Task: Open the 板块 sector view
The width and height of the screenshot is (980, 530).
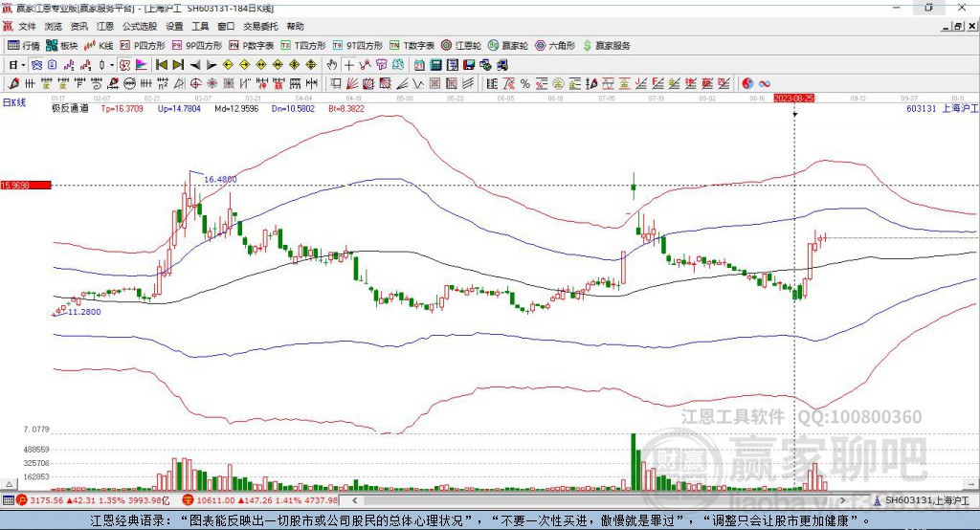Action: [62, 46]
